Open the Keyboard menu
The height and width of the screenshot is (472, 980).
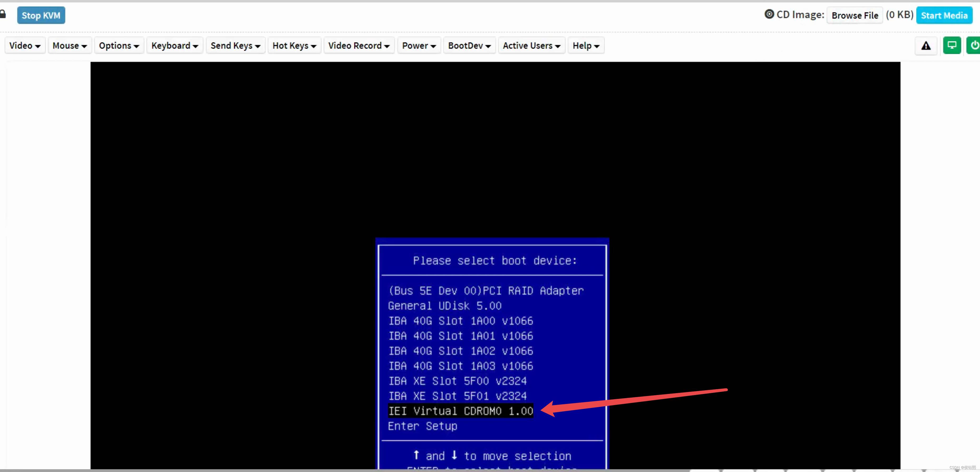pos(174,46)
